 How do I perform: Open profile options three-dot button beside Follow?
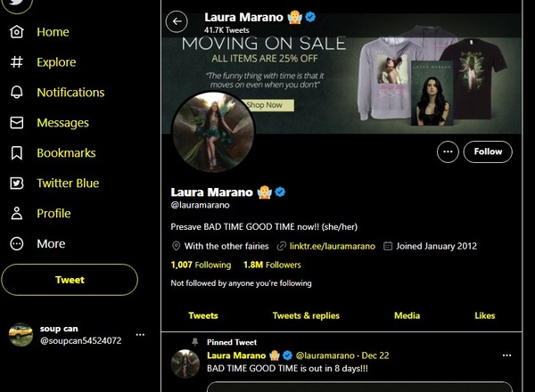click(x=448, y=151)
